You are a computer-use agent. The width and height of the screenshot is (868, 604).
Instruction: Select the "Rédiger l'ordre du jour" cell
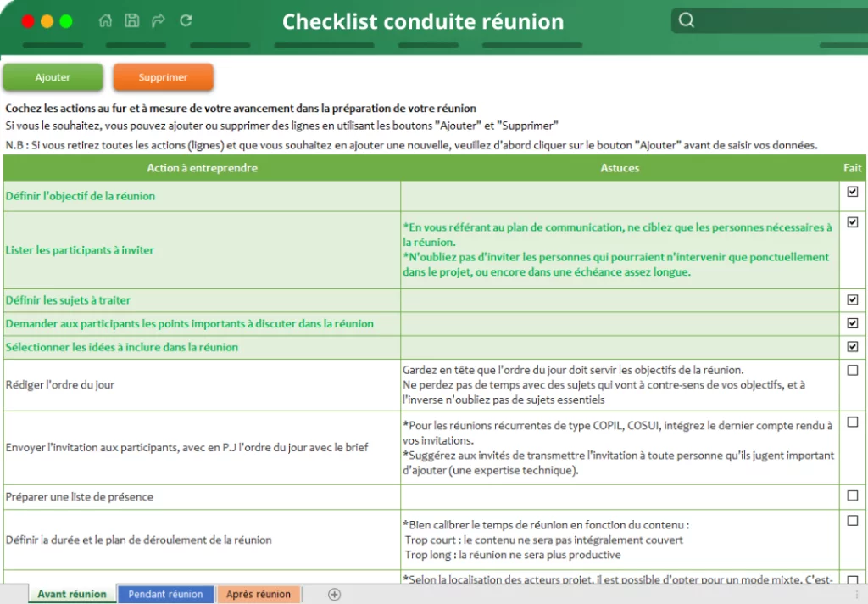202,385
